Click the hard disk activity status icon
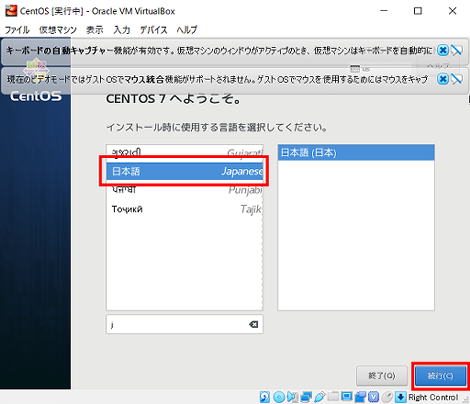 click(x=265, y=397)
